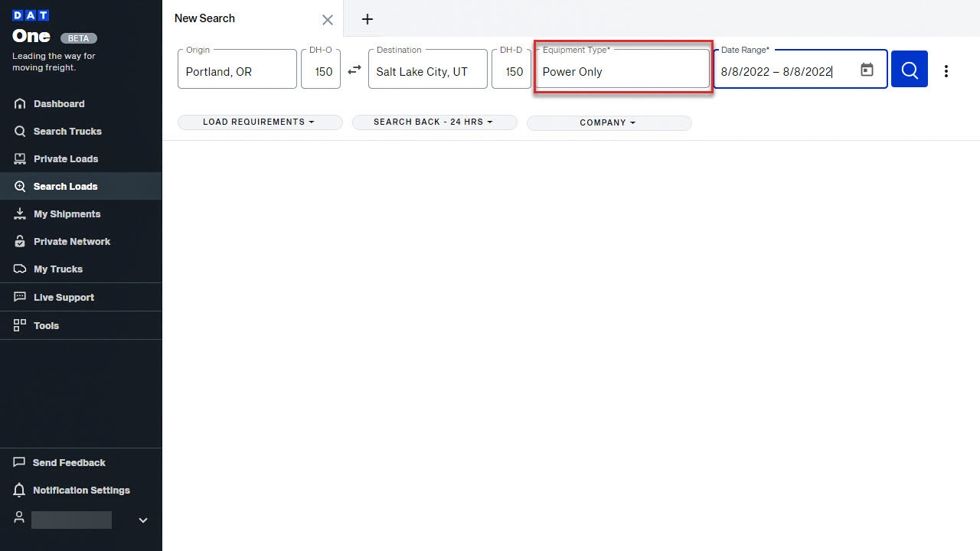Screen dimensions: 980x551
Task: Close the New Search tab
Action: pyautogui.click(x=327, y=20)
